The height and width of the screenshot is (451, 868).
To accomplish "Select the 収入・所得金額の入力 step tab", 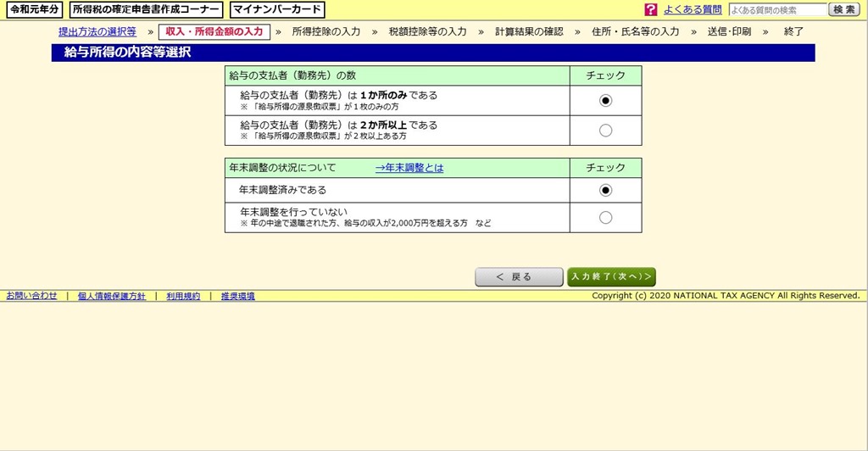I will (214, 32).
